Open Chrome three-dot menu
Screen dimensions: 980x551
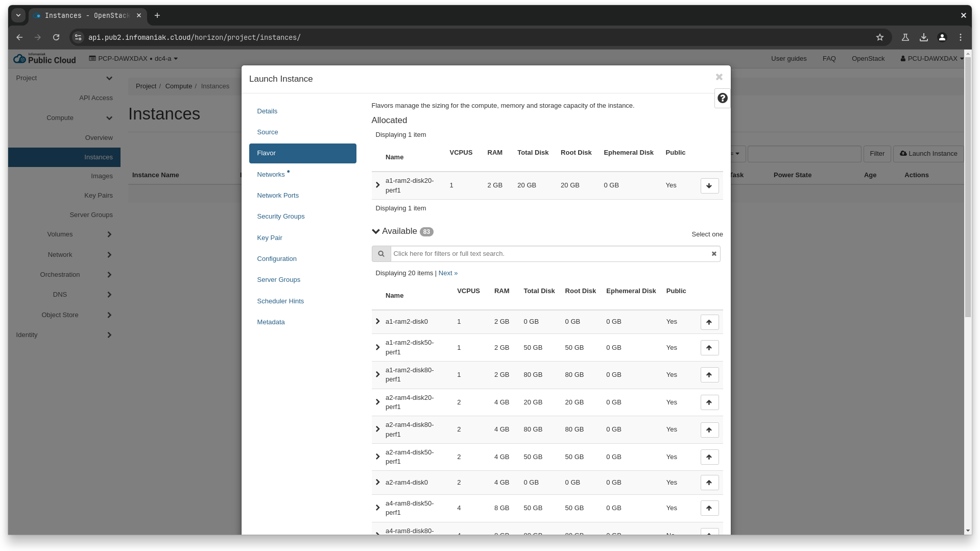[960, 37]
